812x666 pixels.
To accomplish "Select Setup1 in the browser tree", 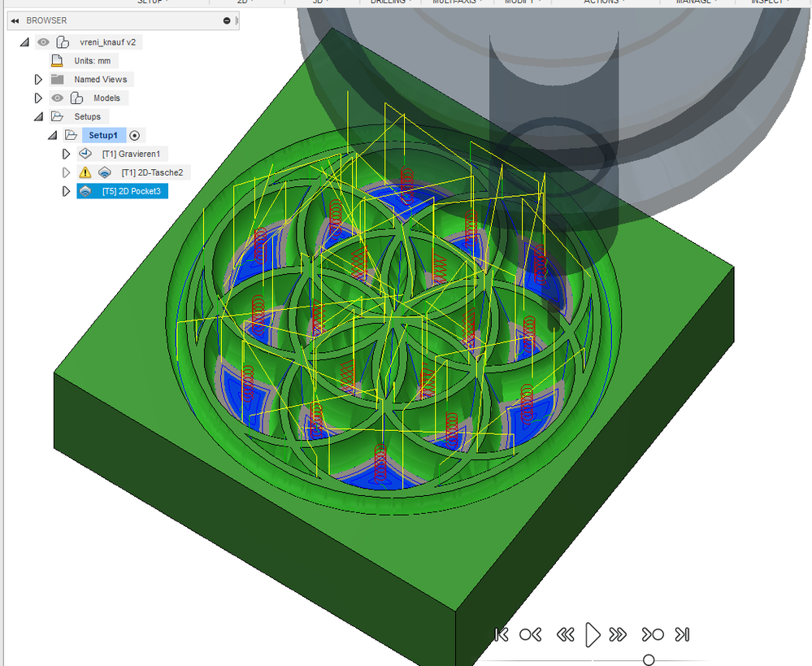I will (x=103, y=135).
